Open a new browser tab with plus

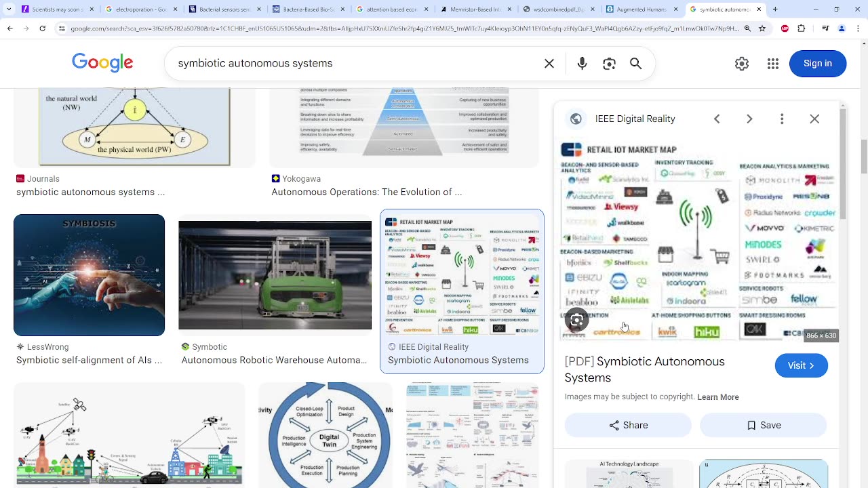(776, 9)
